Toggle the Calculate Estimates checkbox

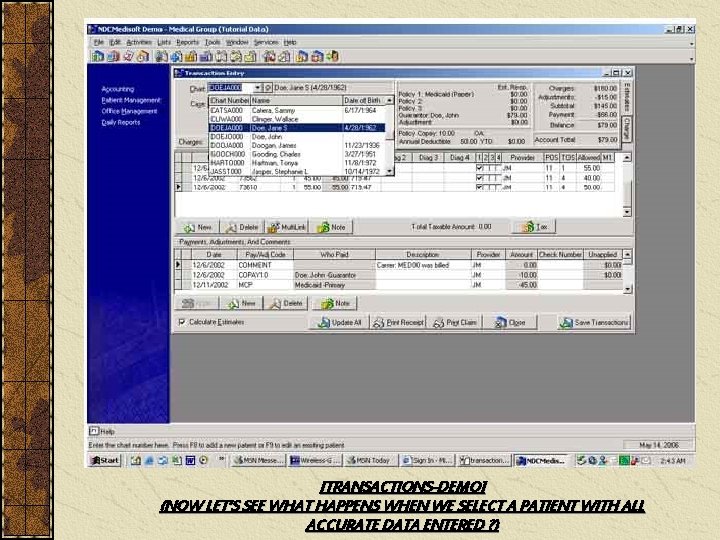pyautogui.click(x=182, y=322)
